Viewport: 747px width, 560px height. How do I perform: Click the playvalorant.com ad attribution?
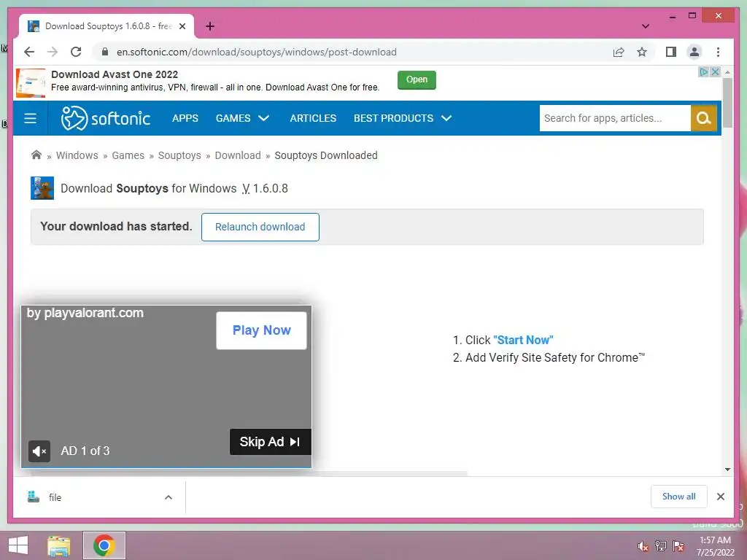85,313
